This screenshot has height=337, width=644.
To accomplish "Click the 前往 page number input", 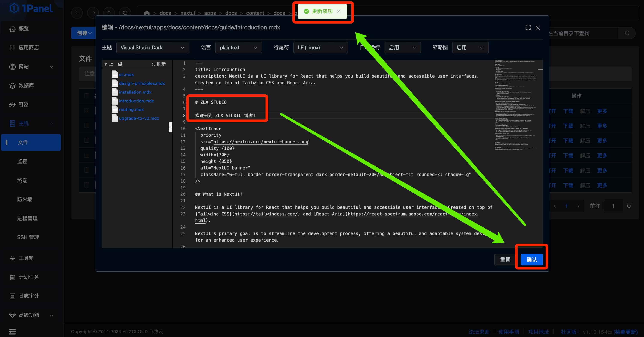I will pos(613,206).
